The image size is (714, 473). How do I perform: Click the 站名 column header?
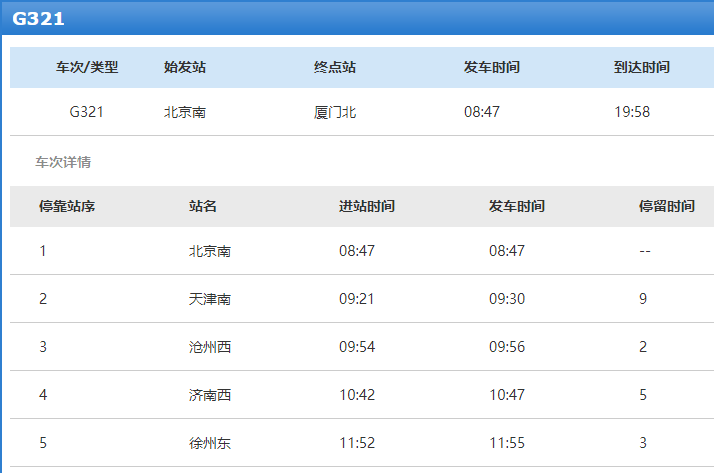pyautogui.click(x=203, y=206)
